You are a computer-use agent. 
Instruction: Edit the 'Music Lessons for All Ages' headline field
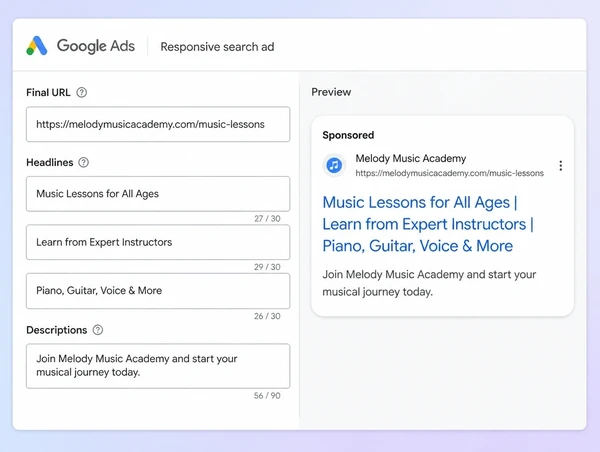coord(158,194)
